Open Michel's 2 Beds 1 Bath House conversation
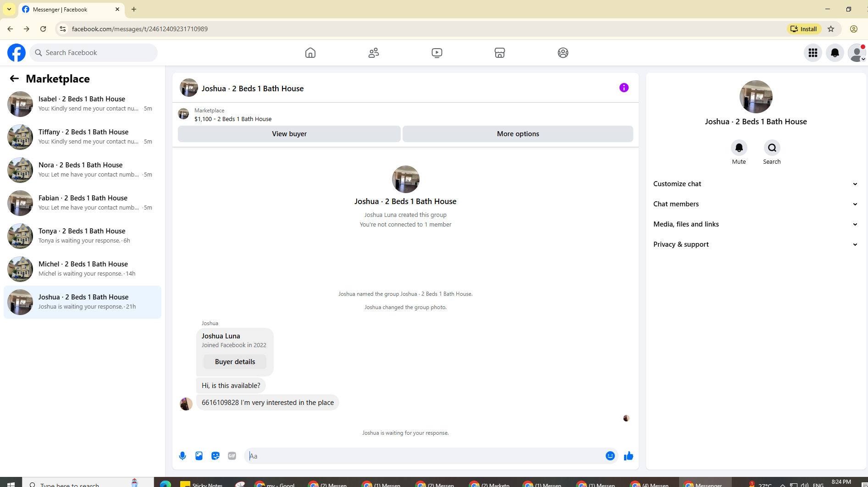Image resolution: width=868 pixels, height=487 pixels. 83,269
